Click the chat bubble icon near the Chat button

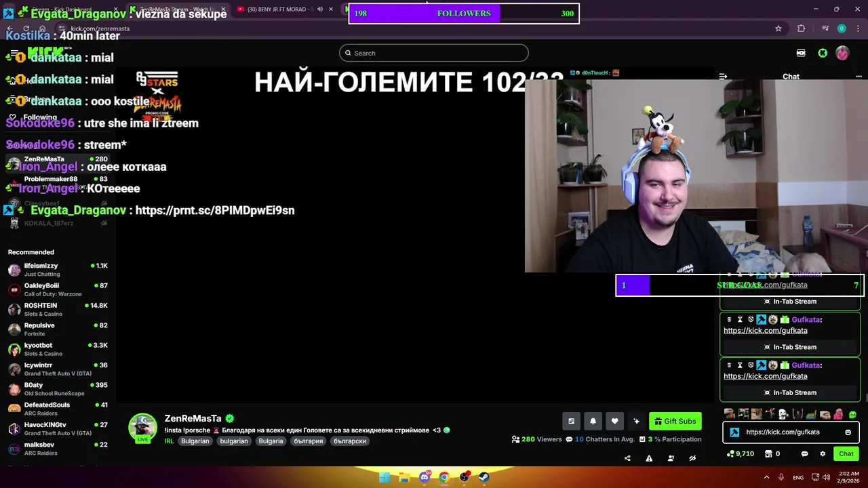pyautogui.click(x=804, y=453)
